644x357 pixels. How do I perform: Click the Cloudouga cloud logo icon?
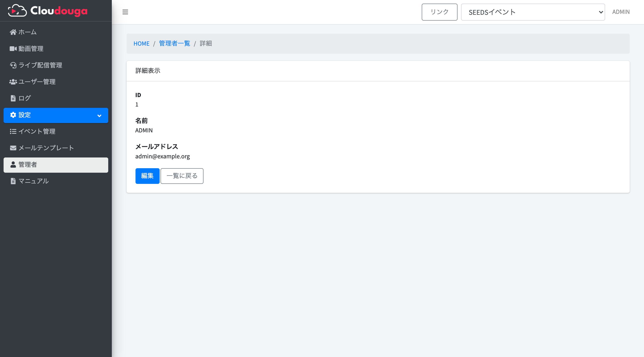tap(17, 11)
